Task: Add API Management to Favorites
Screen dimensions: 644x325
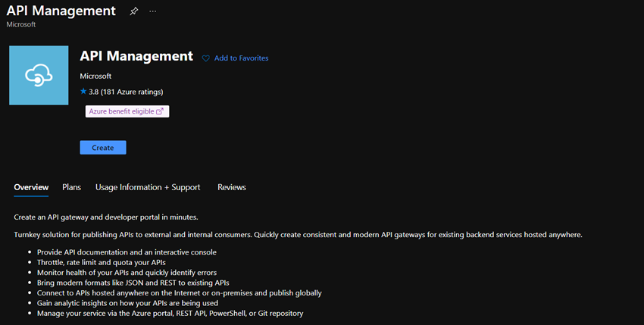Action: [x=241, y=58]
